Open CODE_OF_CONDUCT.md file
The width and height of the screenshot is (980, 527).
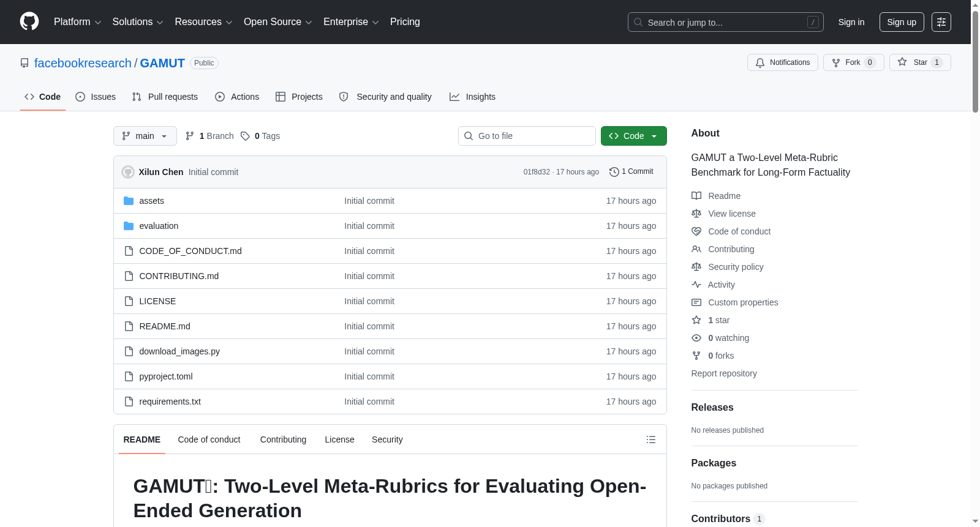(x=190, y=251)
